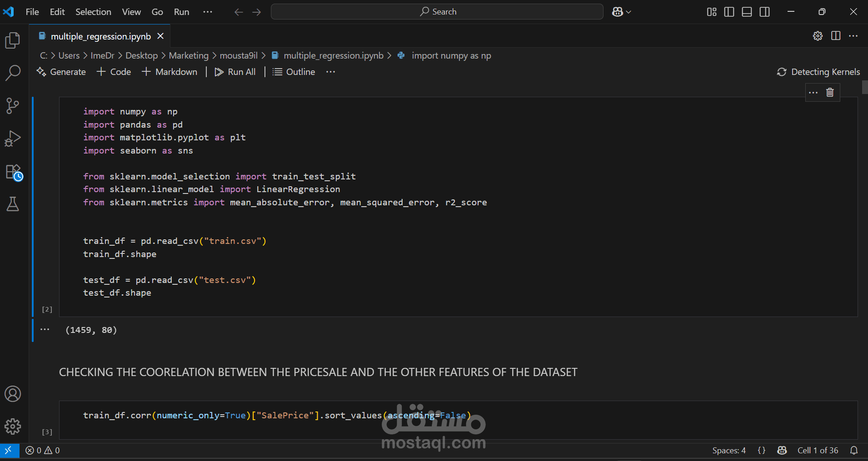
Task: Open the Extensions view icon
Action: (x=14, y=172)
